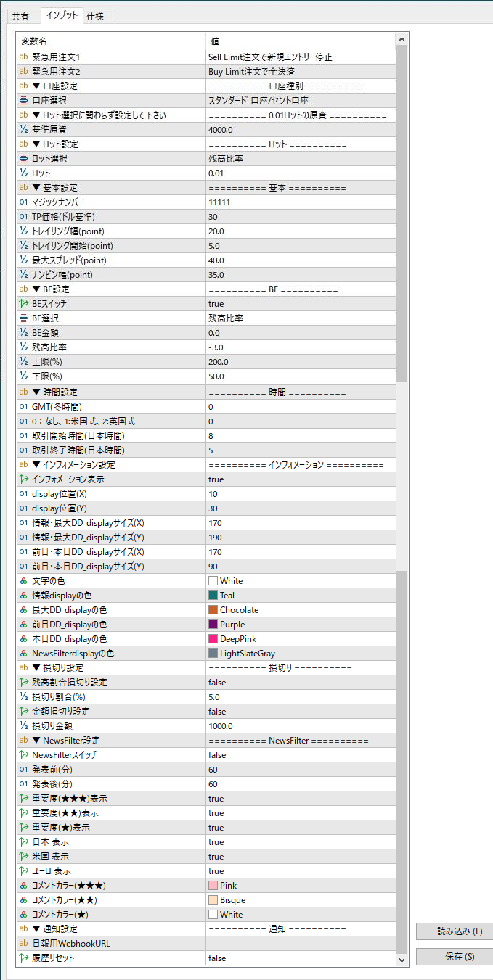Click the scrollbar down arrow of the list
The image size is (493, 980).
pos(402,959)
